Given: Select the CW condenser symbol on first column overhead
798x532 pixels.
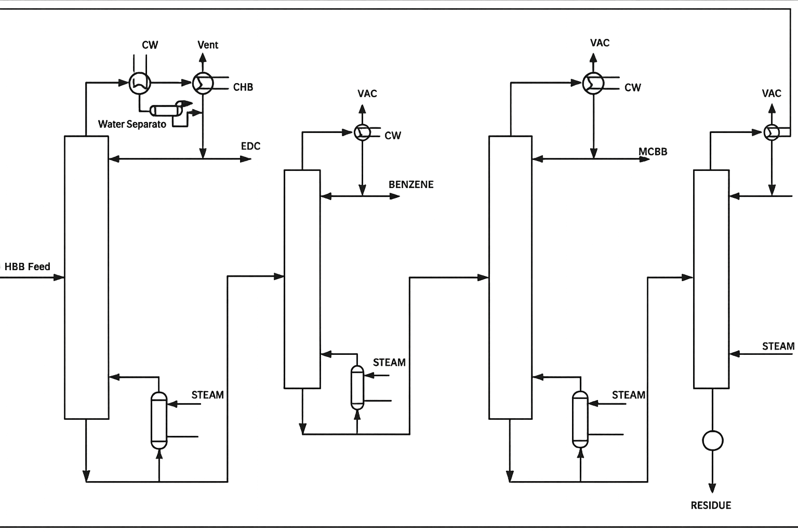Looking at the screenshot, I should [x=140, y=83].
